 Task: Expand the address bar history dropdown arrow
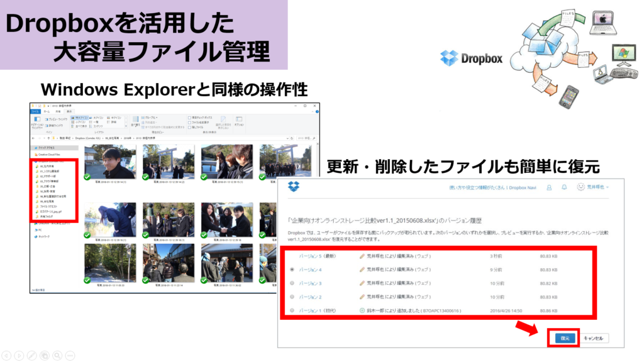tap(287, 138)
